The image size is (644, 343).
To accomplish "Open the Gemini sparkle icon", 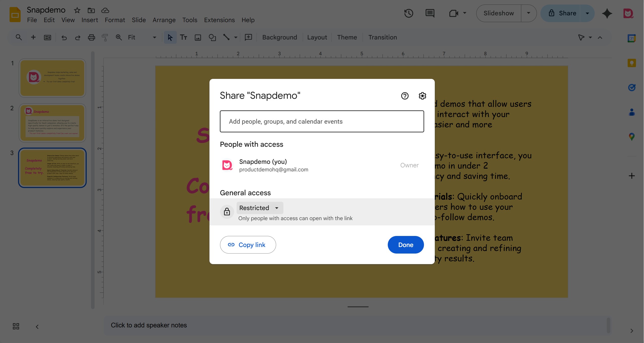I will tap(607, 13).
